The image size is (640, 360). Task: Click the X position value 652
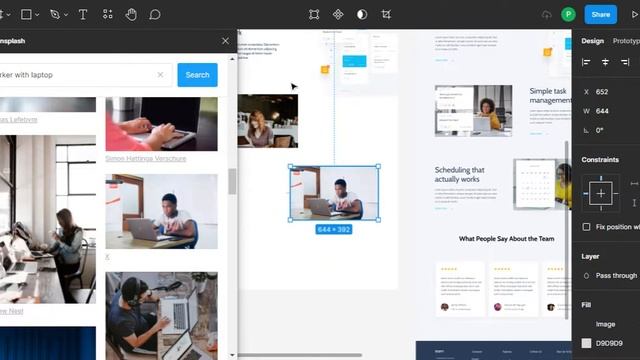pos(602,92)
